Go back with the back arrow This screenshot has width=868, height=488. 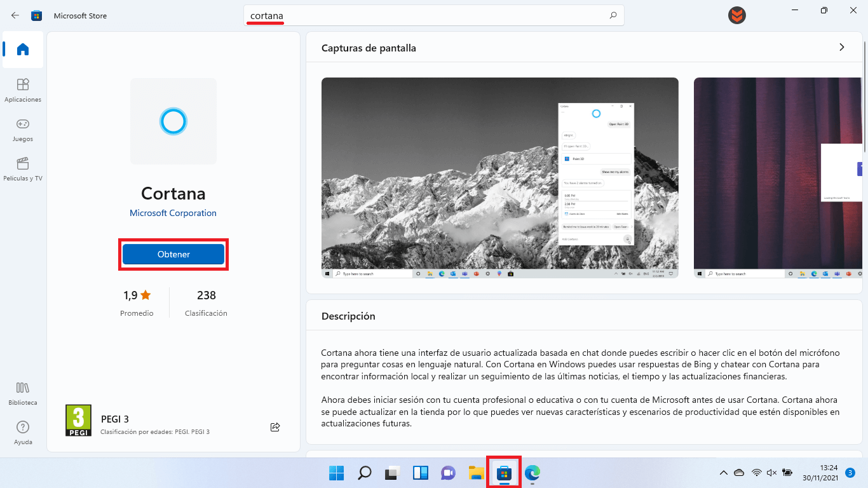pos(15,15)
